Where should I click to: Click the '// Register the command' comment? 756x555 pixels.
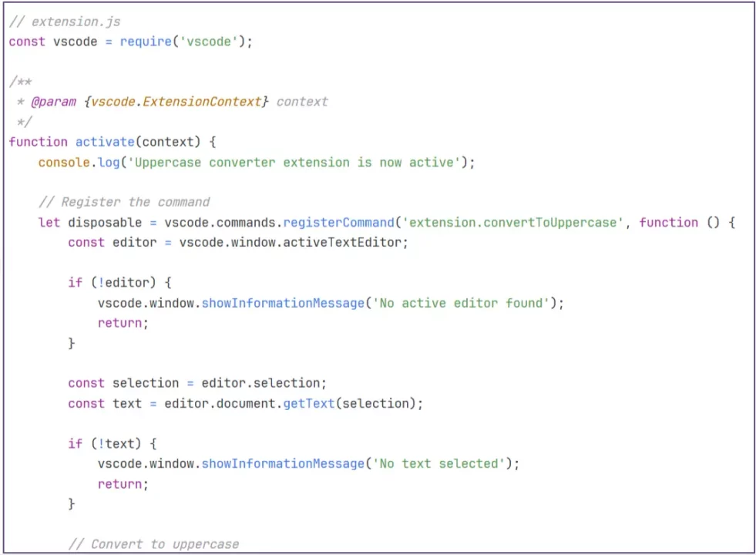[x=123, y=202]
